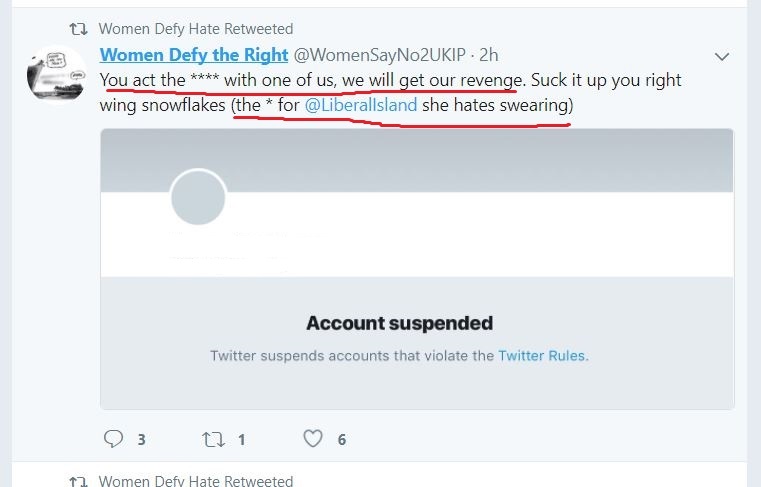
Task: Click the retweet count number 1
Action: 241,439
